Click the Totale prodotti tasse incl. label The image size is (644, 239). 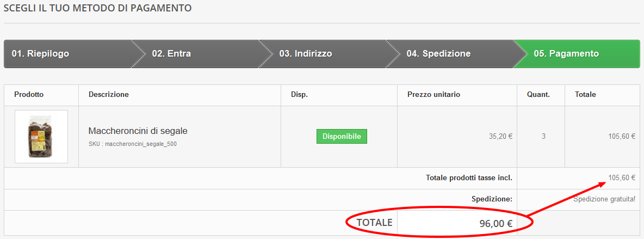point(469,178)
